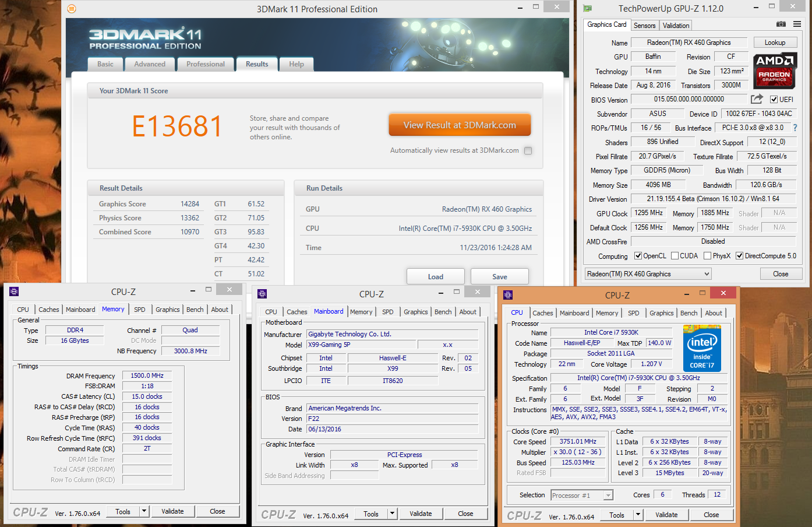Open Tools dropdown arrow in CPU-Z CPU window

pyautogui.click(x=638, y=515)
